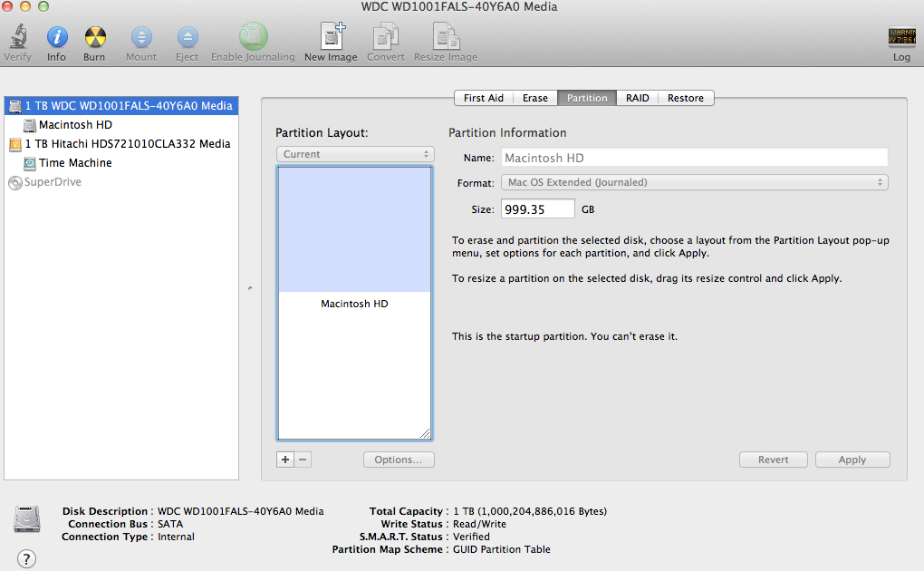Click the disk icon in info footer
The width and height of the screenshot is (924, 571).
point(27,519)
